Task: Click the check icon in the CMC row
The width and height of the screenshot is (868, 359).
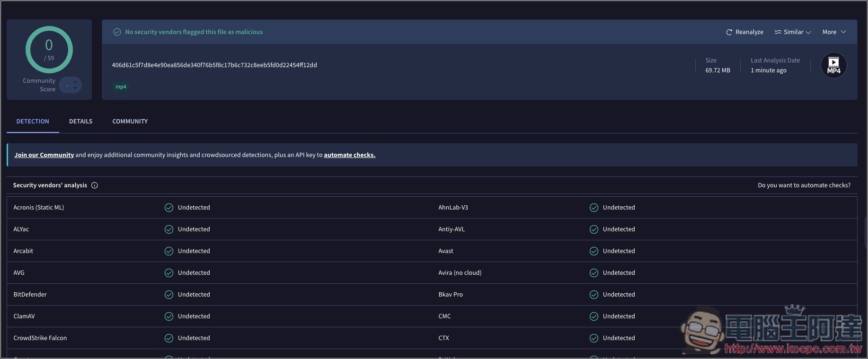Action: click(x=594, y=316)
